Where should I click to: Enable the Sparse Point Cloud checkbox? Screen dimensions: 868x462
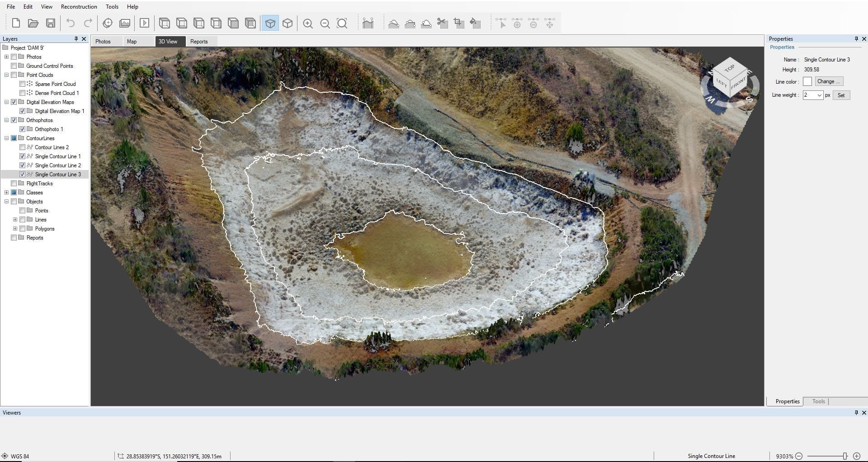(x=22, y=84)
